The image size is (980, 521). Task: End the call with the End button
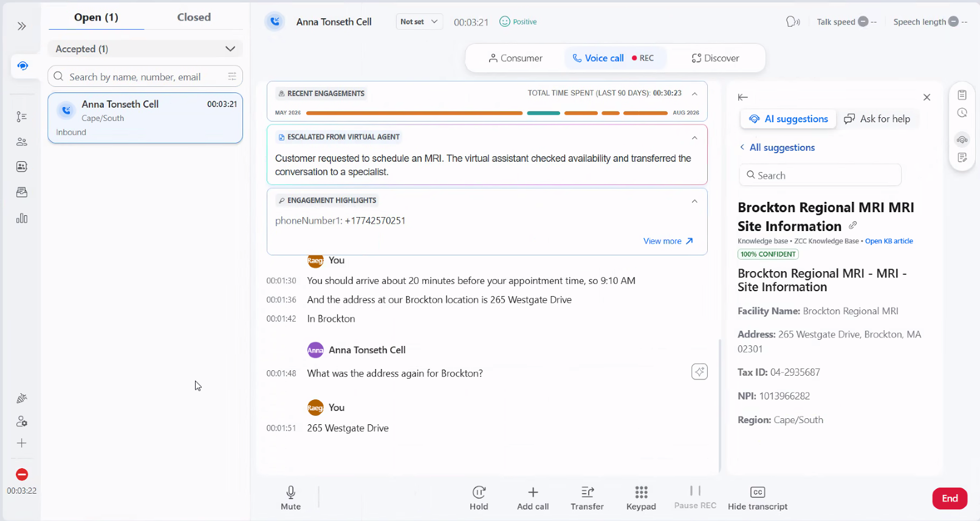(x=950, y=499)
